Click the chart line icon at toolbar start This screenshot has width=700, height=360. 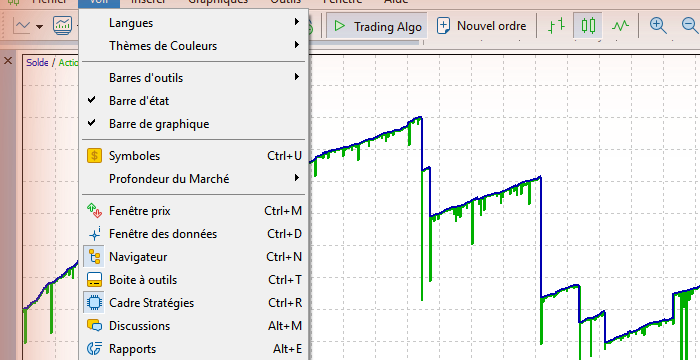pyautogui.click(x=21, y=26)
